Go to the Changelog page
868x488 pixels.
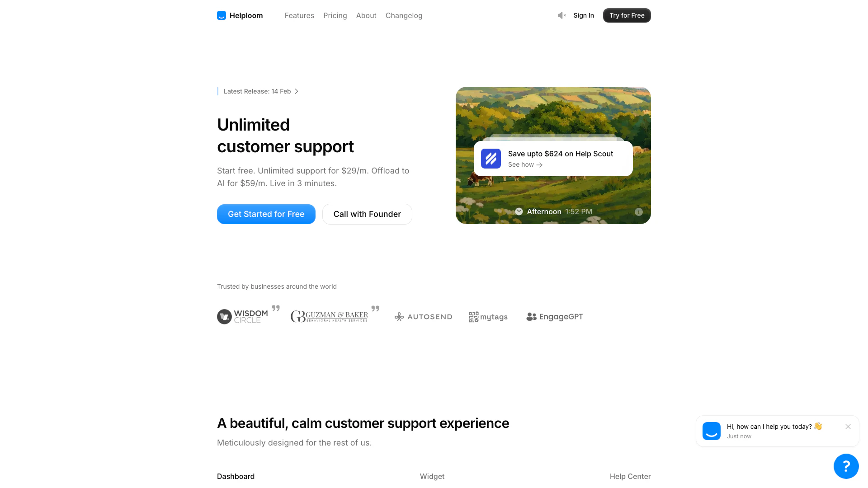404,15
